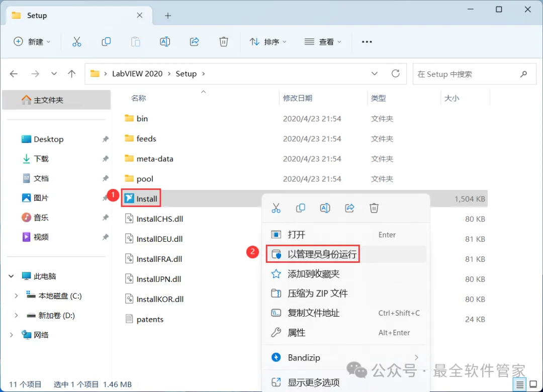
Task: Choose 复制文件地址 in the context menu
Action: [345, 313]
